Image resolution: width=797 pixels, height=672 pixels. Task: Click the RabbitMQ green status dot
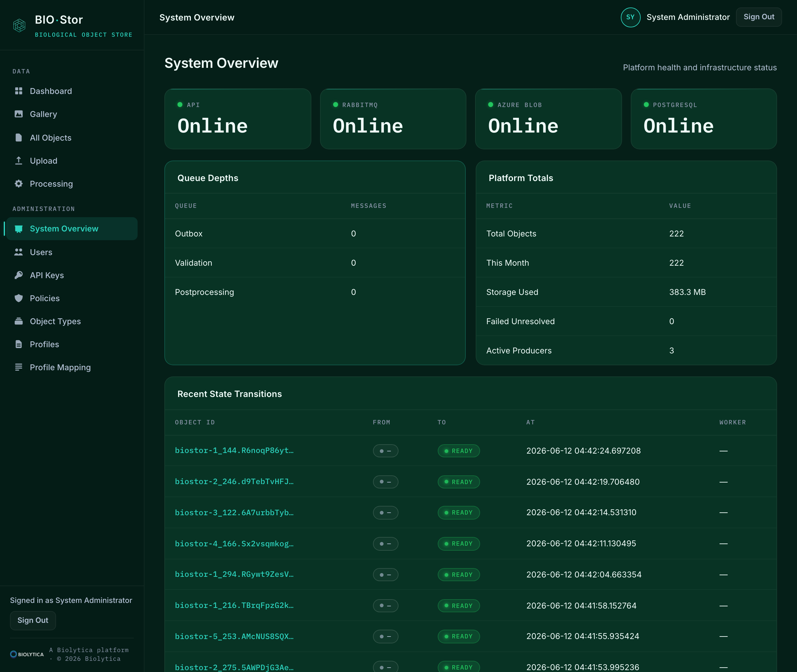pos(335,105)
